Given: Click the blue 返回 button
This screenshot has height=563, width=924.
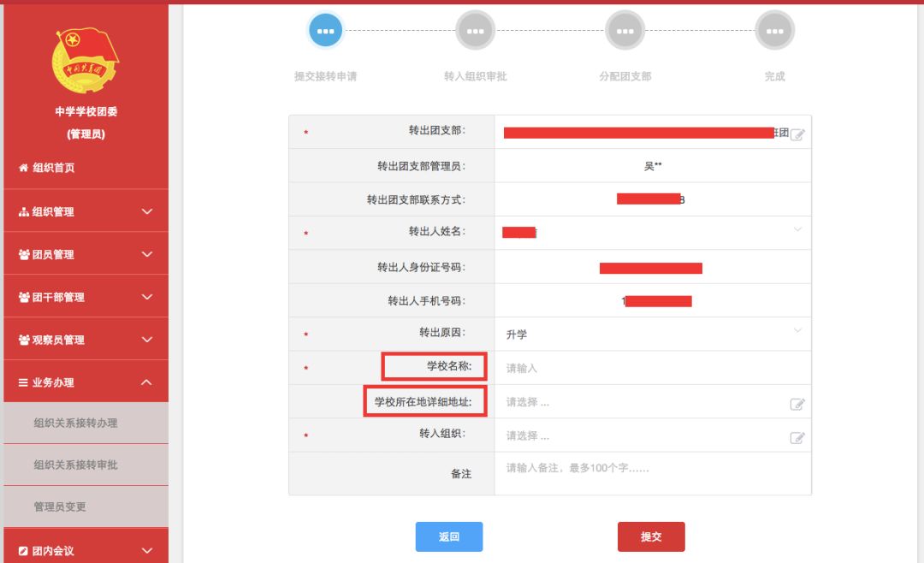Looking at the screenshot, I should click(448, 536).
